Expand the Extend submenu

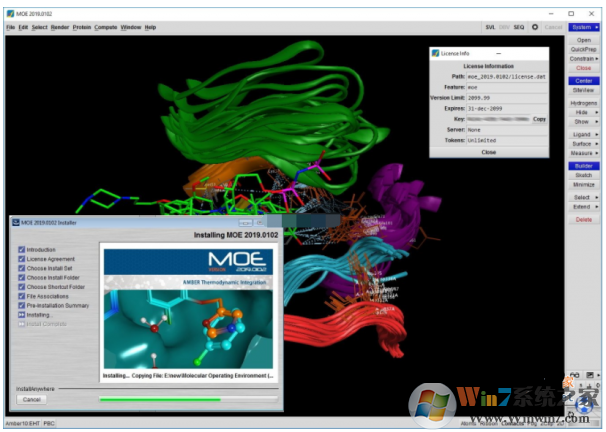pyautogui.click(x=584, y=207)
